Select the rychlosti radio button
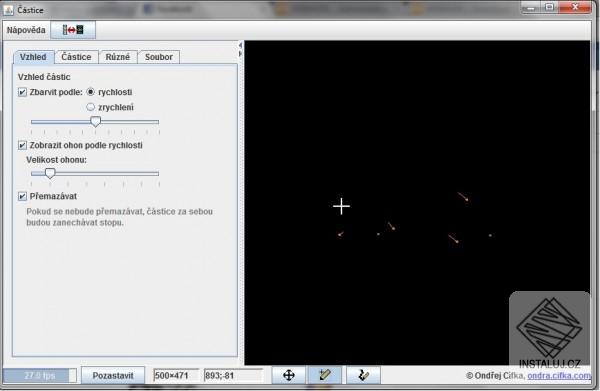The image size is (600, 391). [x=91, y=92]
